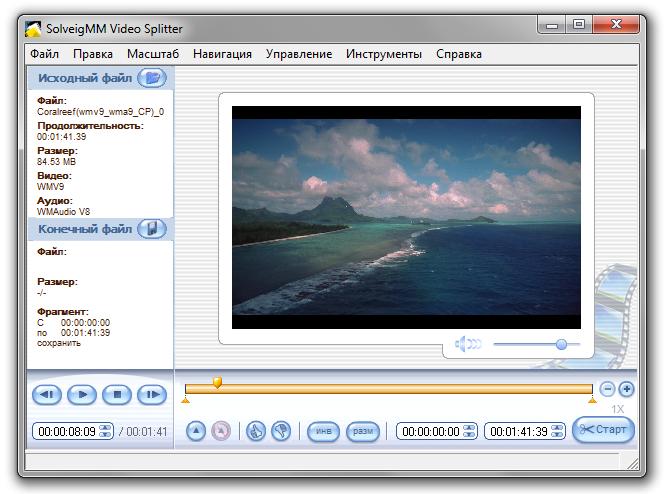Open the Справка menu
This screenshot has width=665, height=494.
[459, 54]
